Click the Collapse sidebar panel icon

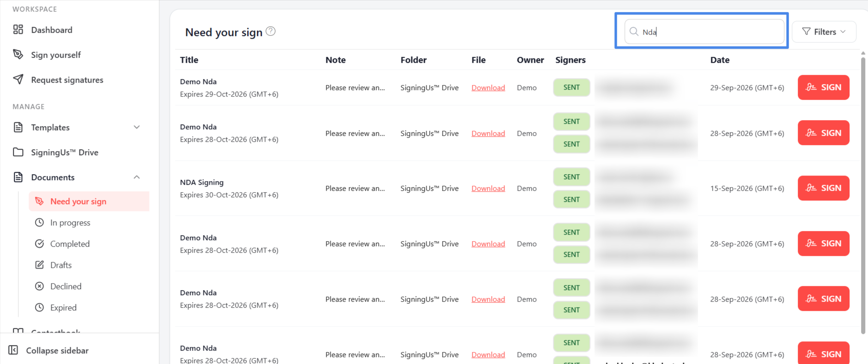(x=13, y=350)
